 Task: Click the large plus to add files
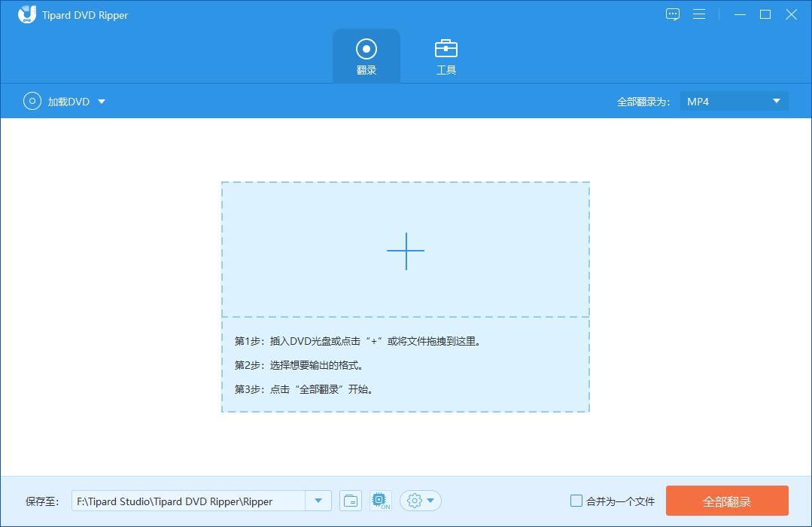(x=406, y=251)
